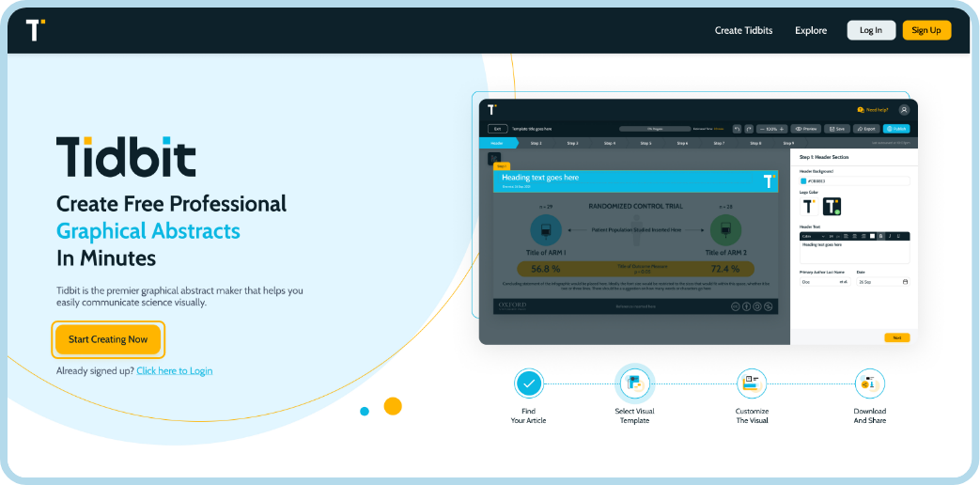Click the Preview eye button
This screenshot has width=980, height=485.
point(805,129)
